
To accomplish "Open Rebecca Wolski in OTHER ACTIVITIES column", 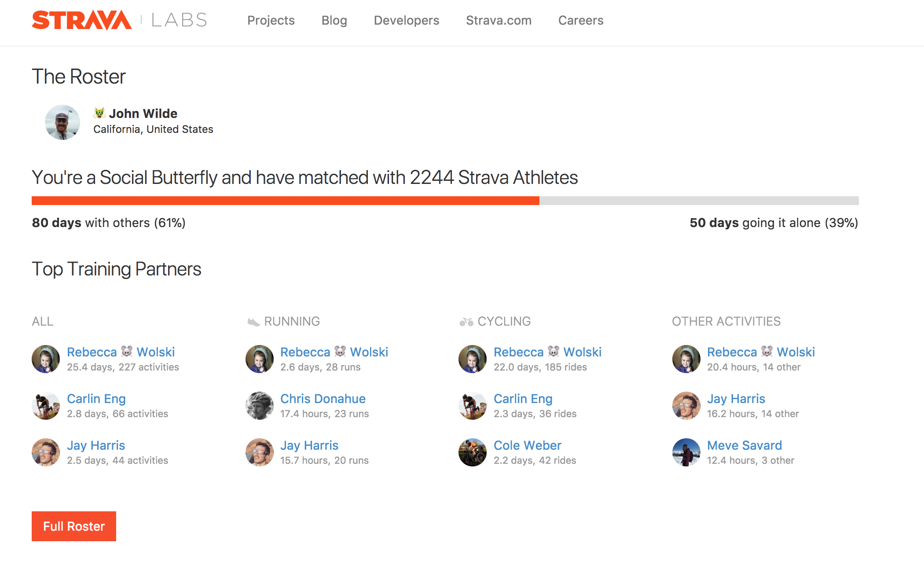I will click(x=761, y=352).
